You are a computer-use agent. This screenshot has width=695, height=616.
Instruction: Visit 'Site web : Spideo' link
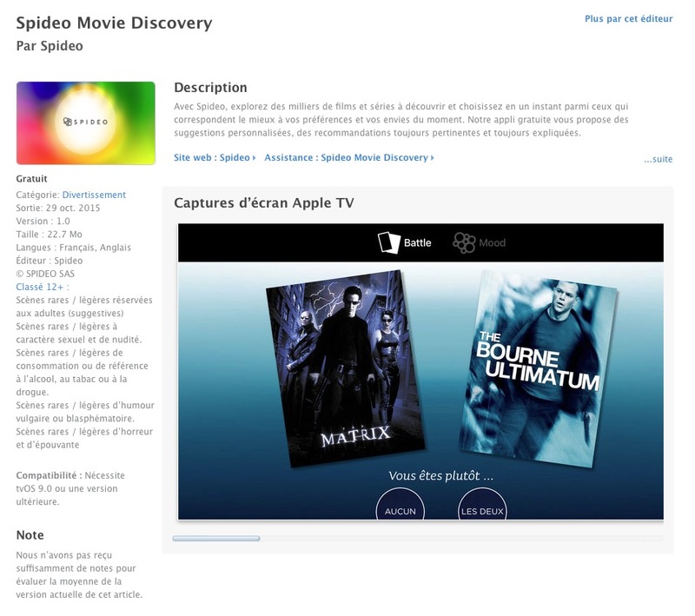(215, 157)
